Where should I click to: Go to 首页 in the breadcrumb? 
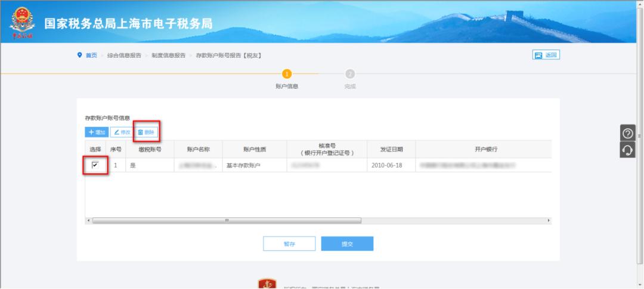91,55
